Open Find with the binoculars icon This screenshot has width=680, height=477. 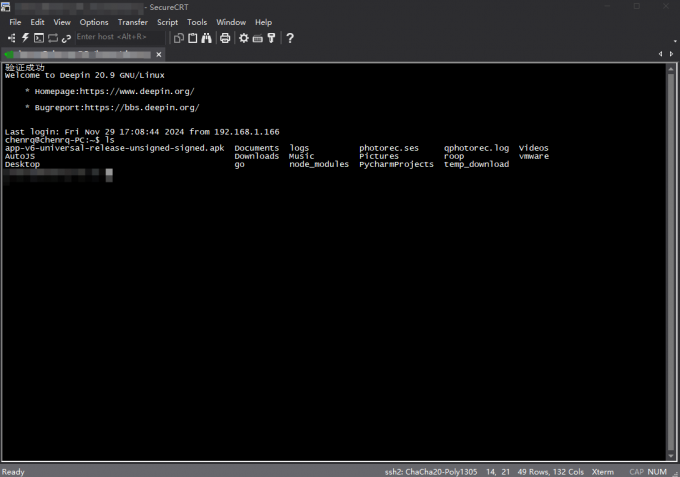(206, 38)
